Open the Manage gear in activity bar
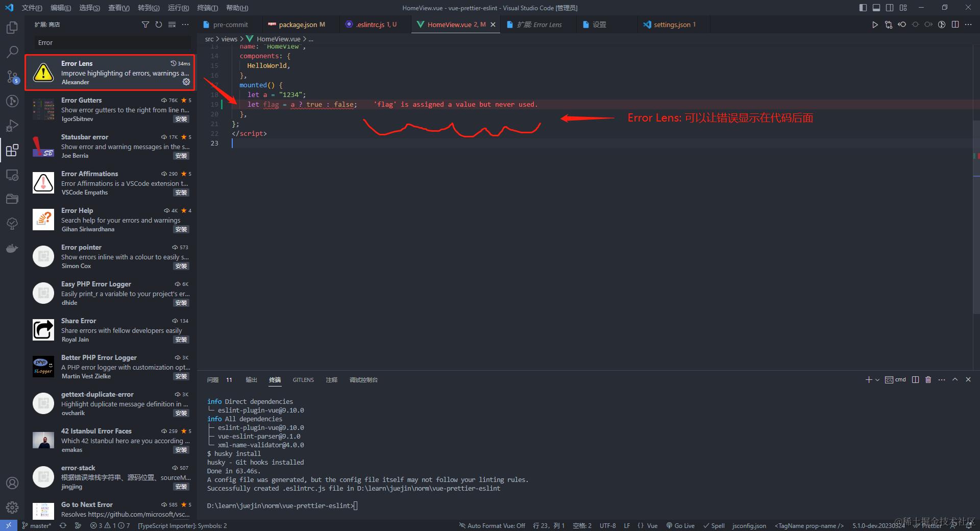 click(12, 508)
